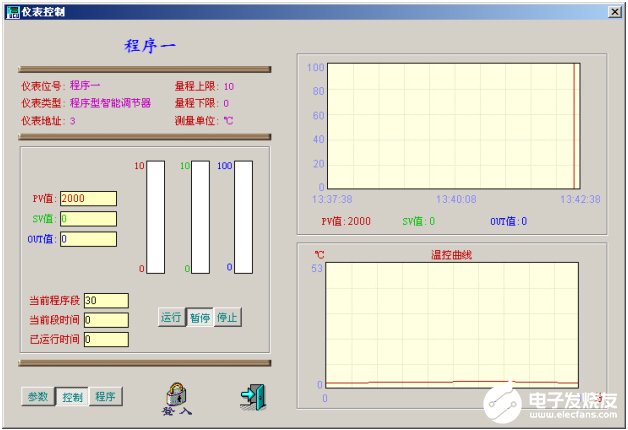This screenshot has width=628, height=430.
Task: Click the 程序一 heading title
Action: [x=150, y=46]
